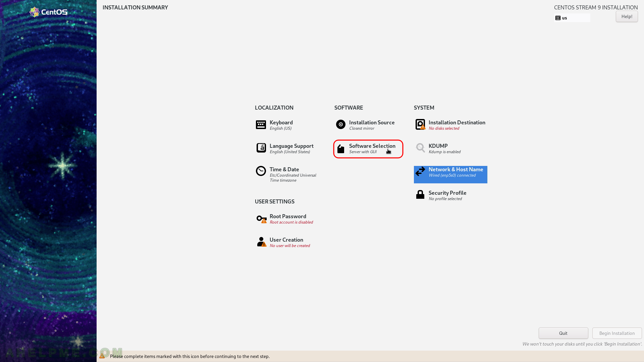Click the Installation Source disc icon
Screen dimensions: 644x362
[x=340, y=124]
